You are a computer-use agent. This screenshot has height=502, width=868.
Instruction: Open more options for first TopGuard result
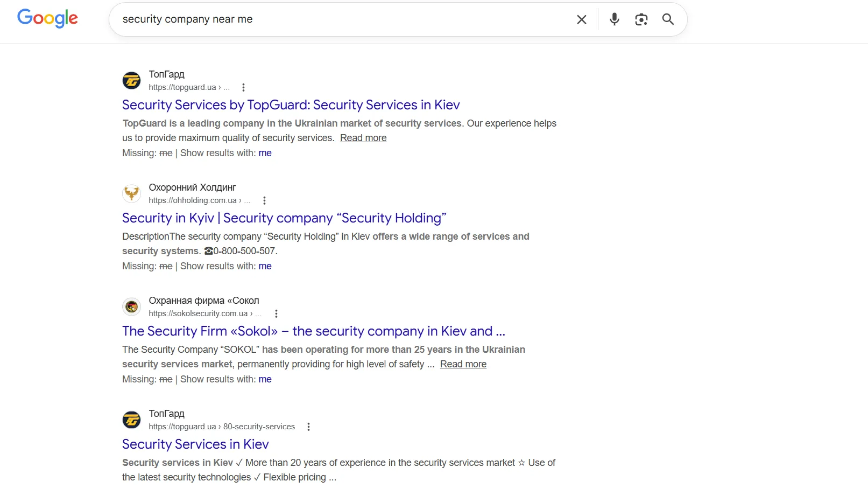243,87
